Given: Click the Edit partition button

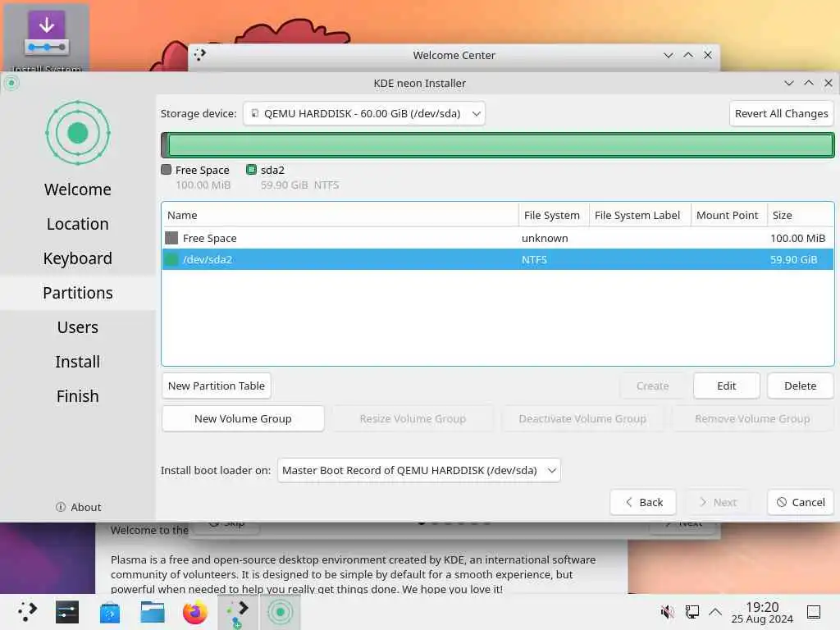Looking at the screenshot, I should point(727,386).
